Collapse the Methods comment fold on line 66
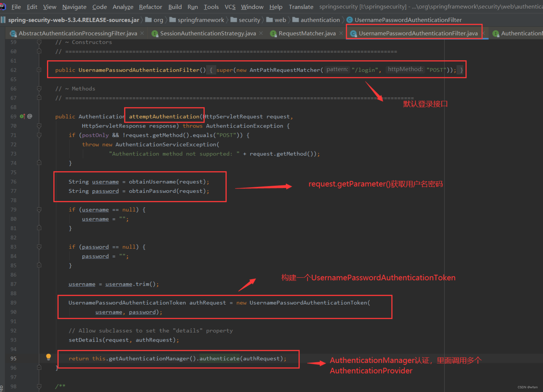This screenshot has height=392, width=543. coord(39,88)
